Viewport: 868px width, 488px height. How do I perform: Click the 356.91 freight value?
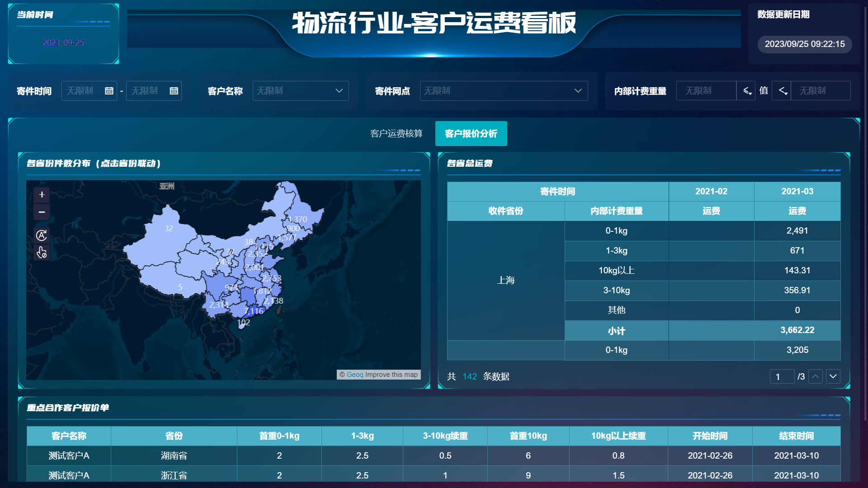(797, 291)
